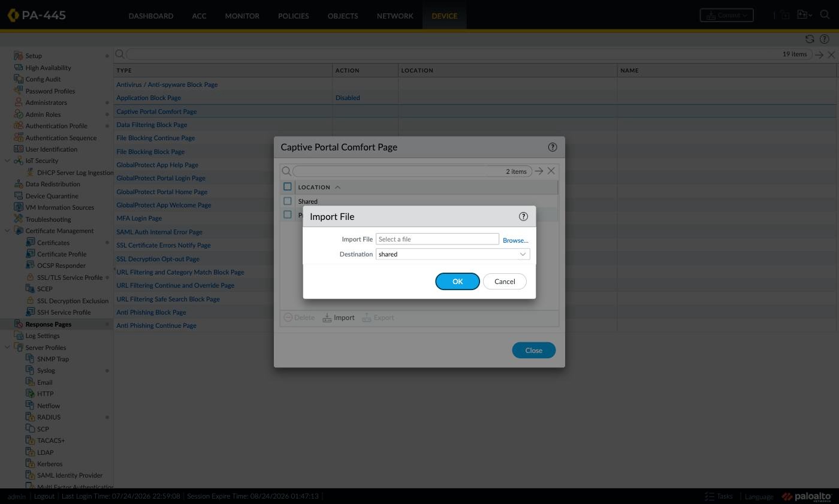Click Cancel in Import File dialog
This screenshot has width=839, height=504.
(x=505, y=282)
